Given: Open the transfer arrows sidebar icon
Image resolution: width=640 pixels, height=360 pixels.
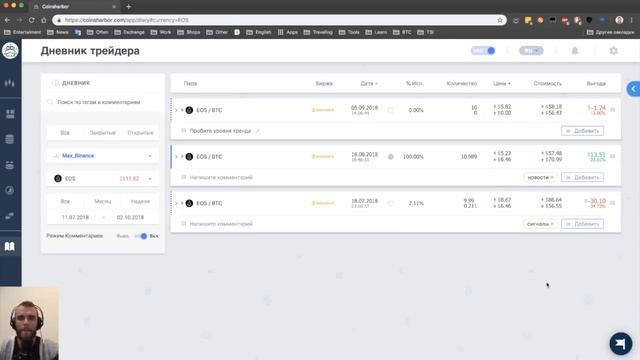Looking at the screenshot, I should [10, 216].
